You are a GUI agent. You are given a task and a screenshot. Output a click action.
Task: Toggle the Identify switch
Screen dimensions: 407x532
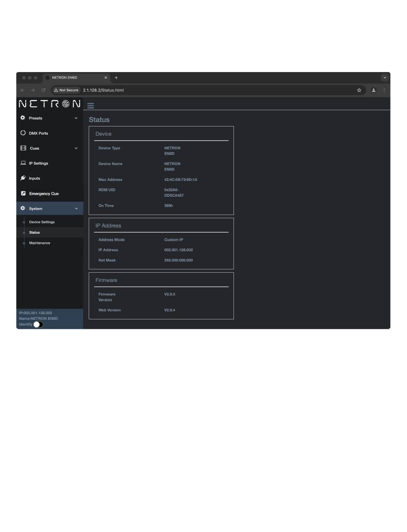click(x=38, y=325)
